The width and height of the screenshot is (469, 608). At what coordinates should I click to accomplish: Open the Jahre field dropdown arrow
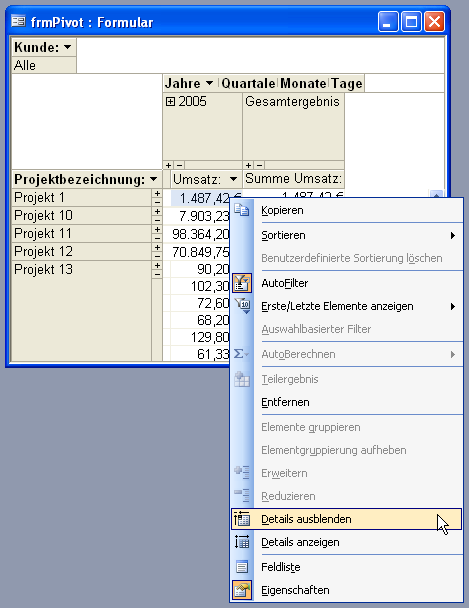click(209, 83)
